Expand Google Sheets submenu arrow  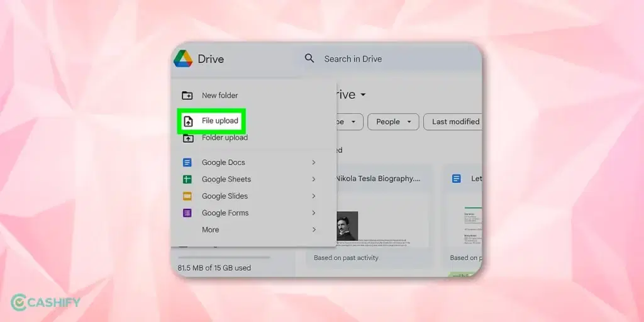[314, 179]
